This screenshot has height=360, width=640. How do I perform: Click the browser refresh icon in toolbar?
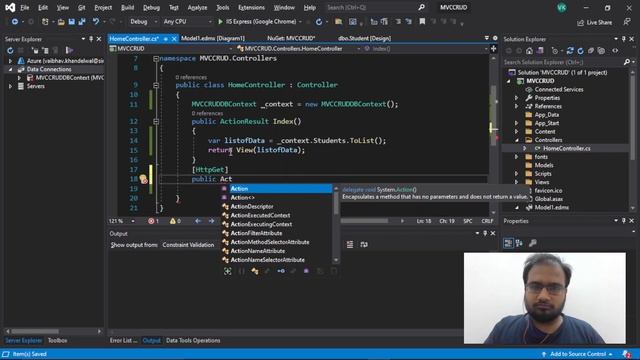pos(319,22)
